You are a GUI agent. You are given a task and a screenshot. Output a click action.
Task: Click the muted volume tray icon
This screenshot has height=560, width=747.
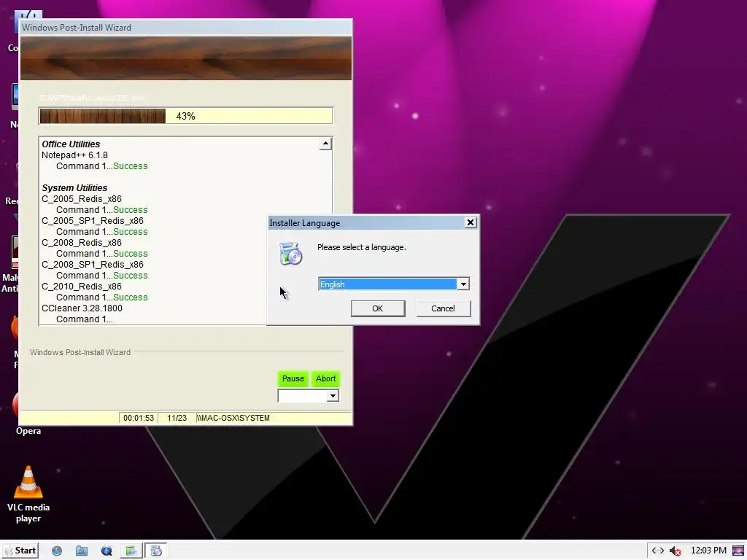pos(675,551)
